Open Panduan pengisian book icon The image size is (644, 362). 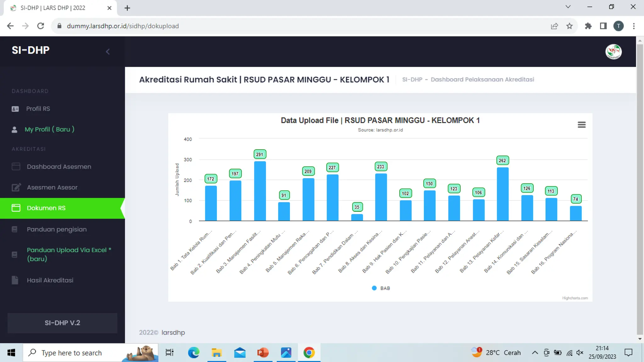click(x=14, y=229)
